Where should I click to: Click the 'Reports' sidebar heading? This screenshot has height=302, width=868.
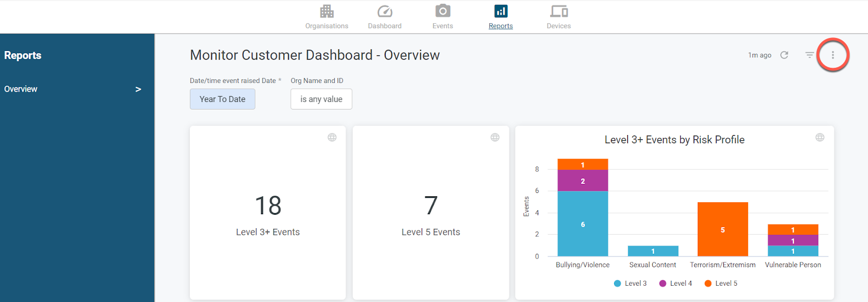(x=23, y=55)
